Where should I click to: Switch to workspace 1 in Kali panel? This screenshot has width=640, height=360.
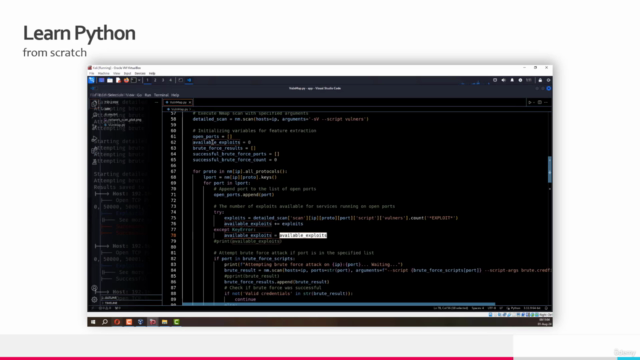[147, 80]
